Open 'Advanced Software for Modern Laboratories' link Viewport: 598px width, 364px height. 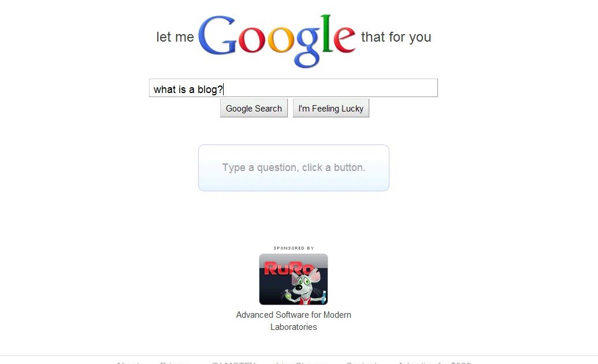(294, 321)
